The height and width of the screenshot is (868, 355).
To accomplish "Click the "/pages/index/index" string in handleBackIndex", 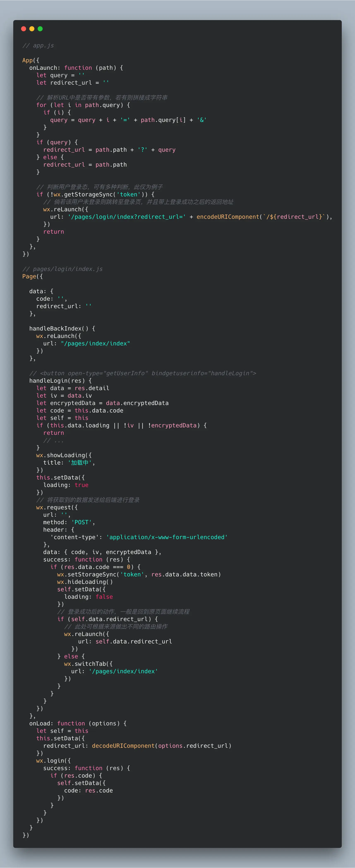I will coord(95,343).
